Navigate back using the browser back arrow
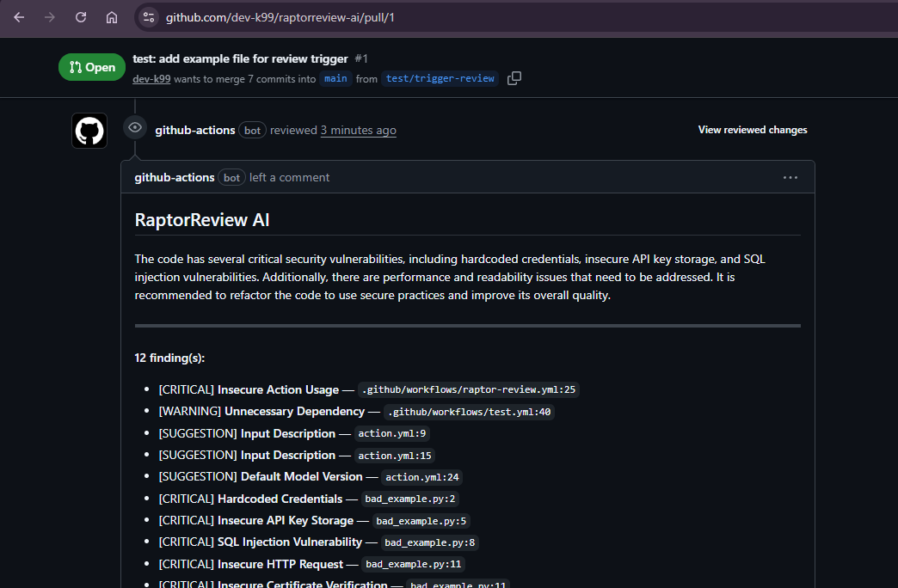This screenshot has height=588, width=898. (18, 16)
